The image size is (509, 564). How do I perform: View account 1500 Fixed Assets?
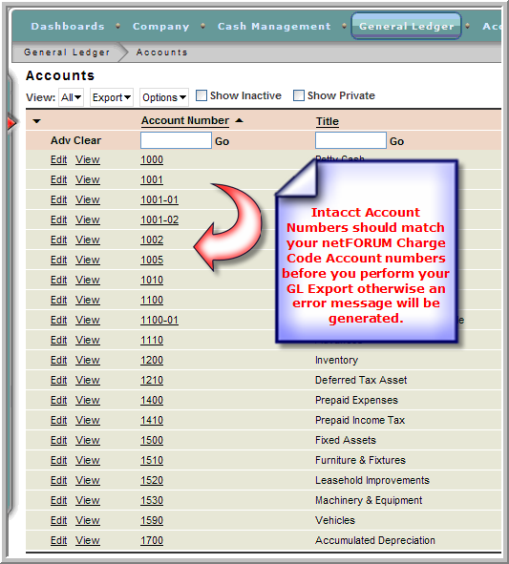[87, 440]
